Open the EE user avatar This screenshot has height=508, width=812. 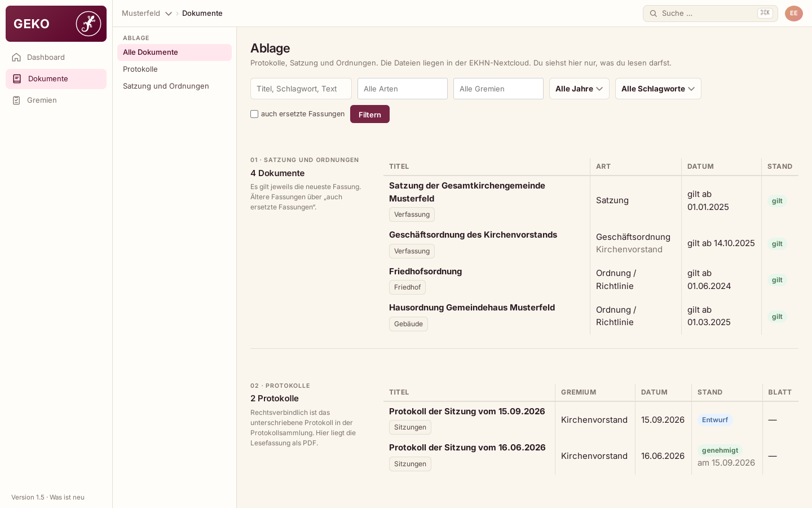794,14
